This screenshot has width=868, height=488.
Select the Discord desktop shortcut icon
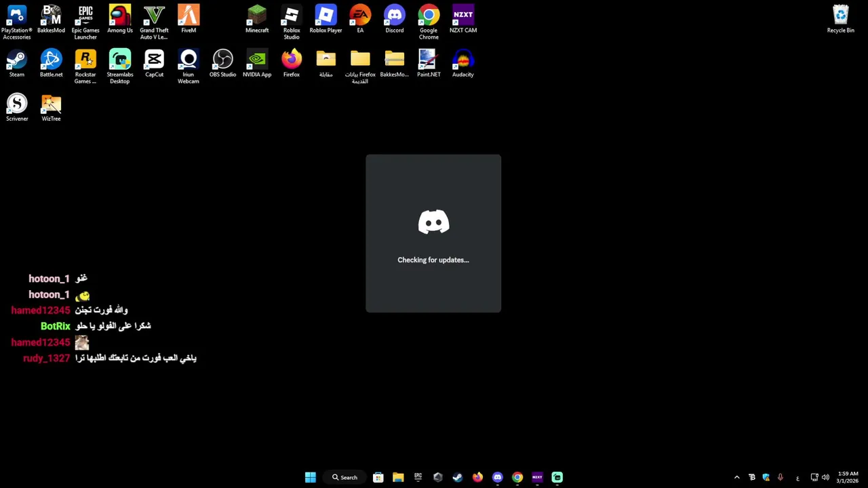[394, 19]
